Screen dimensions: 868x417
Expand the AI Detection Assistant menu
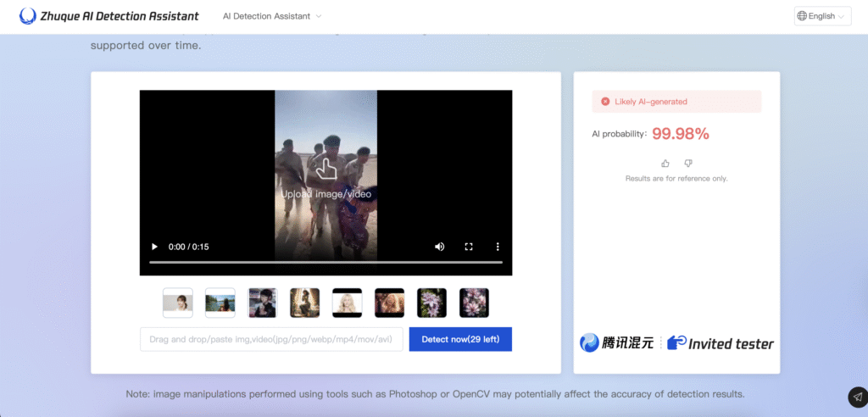[x=272, y=16]
